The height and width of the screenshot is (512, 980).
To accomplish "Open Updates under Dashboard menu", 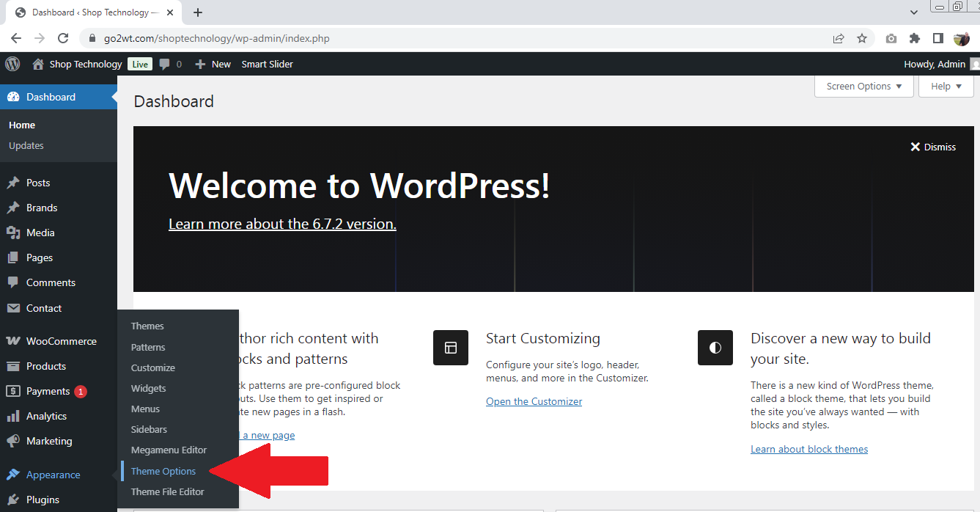I will pyautogui.click(x=26, y=145).
